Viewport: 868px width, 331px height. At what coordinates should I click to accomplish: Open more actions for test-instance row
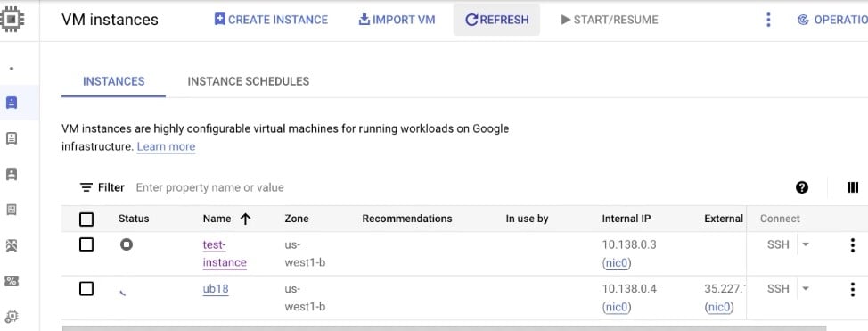point(853,245)
